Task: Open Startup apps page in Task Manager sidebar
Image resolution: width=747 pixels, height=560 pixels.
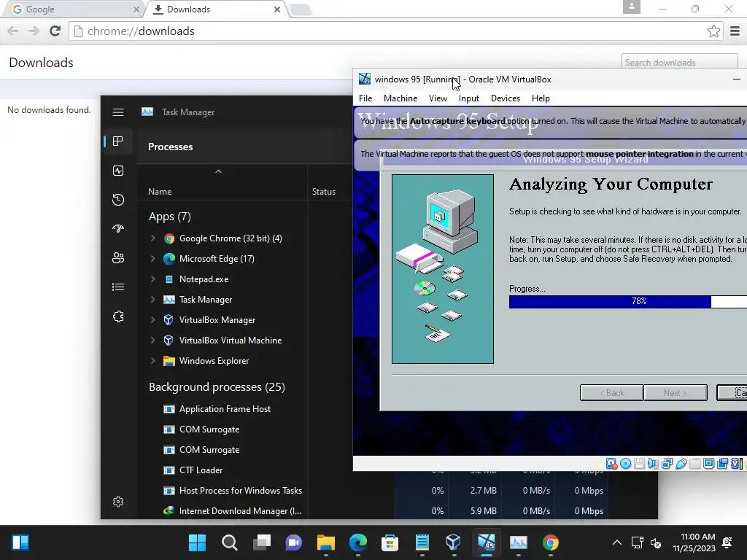Action: click(x=118, y=228)
